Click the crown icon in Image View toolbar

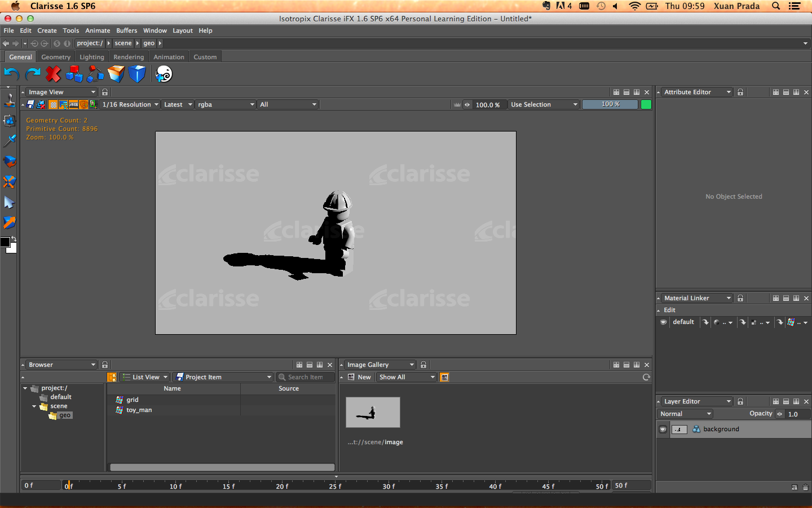[x=457, y=104]
